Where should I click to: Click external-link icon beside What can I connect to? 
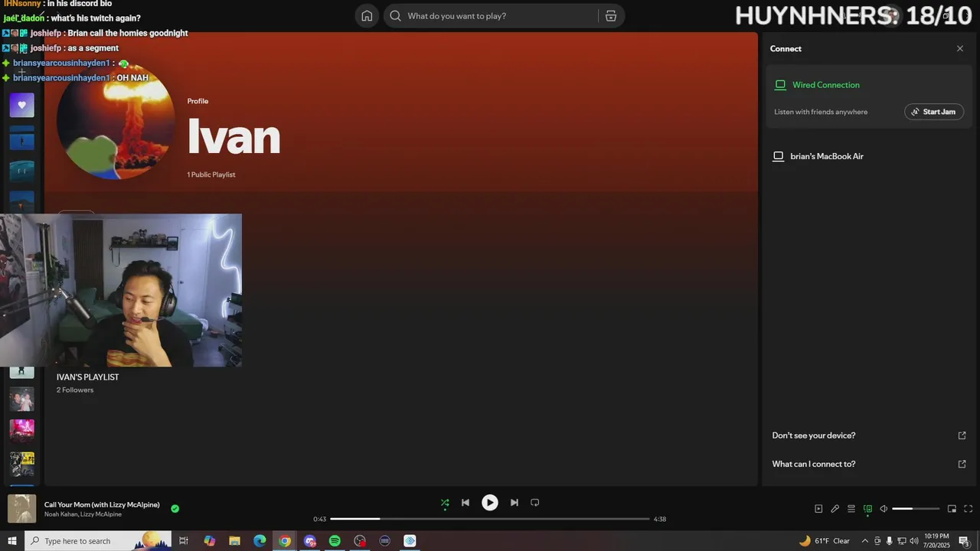coord(962,464)
